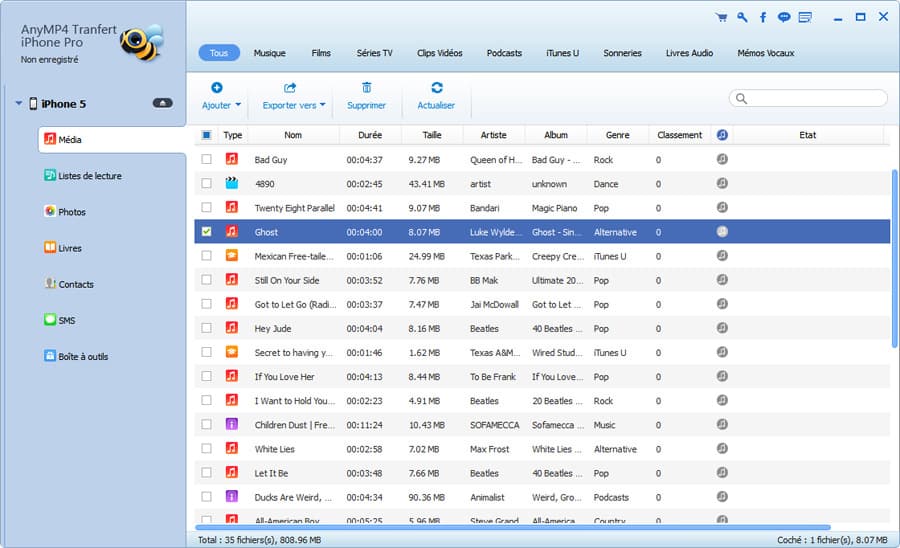Image resolution: width=900 pixels, height=548 pixels.
Task: Click the video type icon for 4890
Action: 231,183
